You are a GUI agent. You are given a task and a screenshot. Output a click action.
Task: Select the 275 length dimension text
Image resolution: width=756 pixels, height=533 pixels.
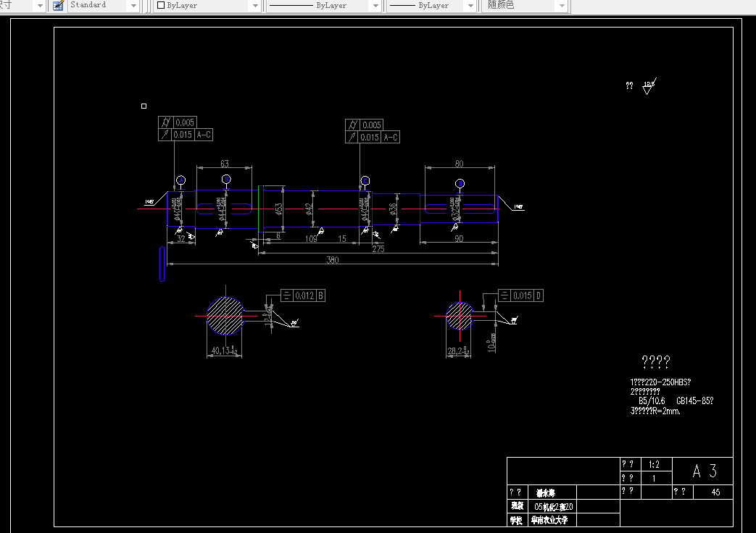tap(378, 248)
